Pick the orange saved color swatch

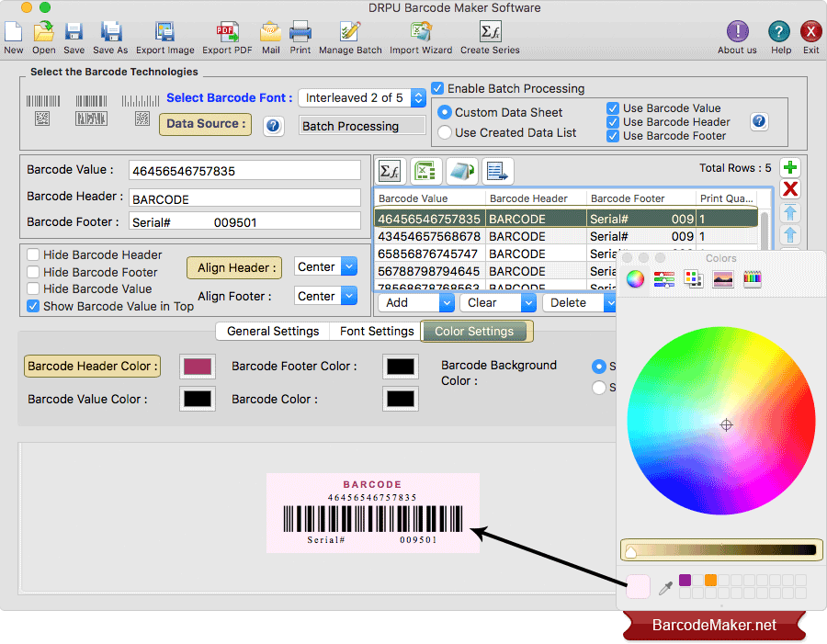click(x=711, y=581)
